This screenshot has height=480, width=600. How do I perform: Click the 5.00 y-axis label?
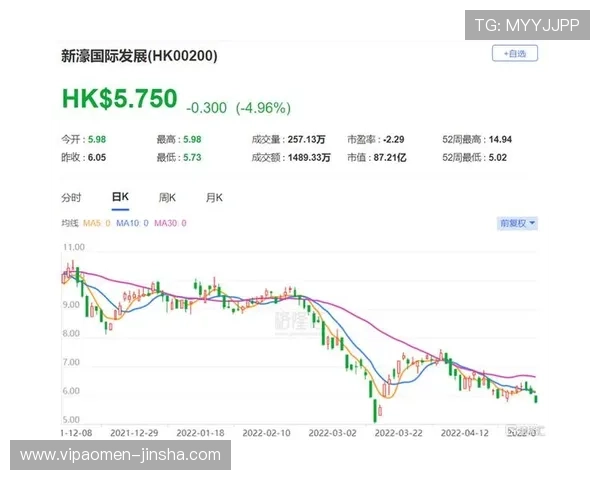(x=71, y=420)
